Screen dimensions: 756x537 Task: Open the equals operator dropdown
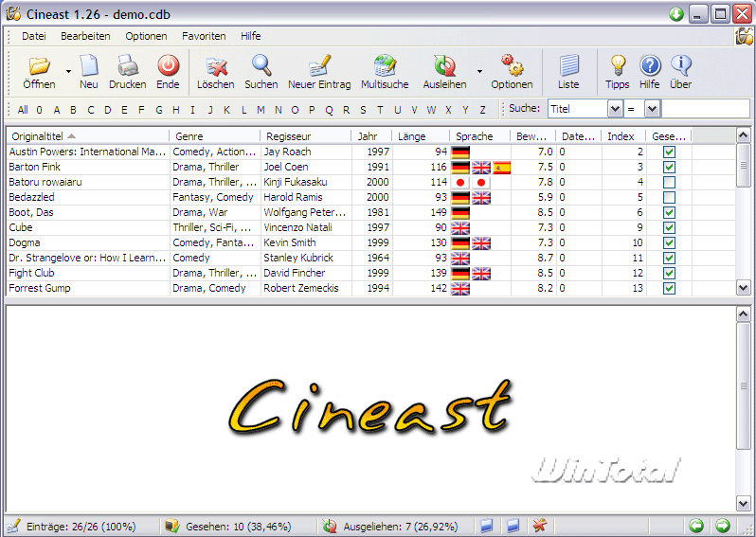(x=652, y=109)
